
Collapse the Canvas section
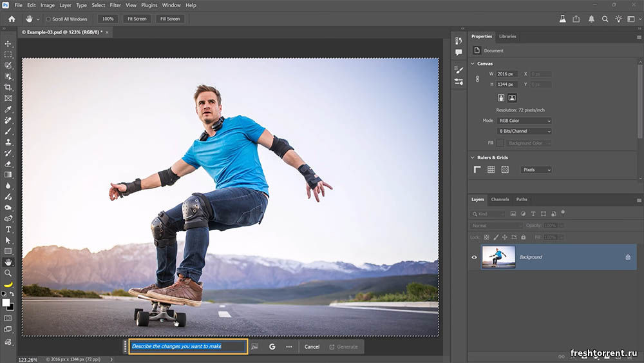tap(472, 64)
